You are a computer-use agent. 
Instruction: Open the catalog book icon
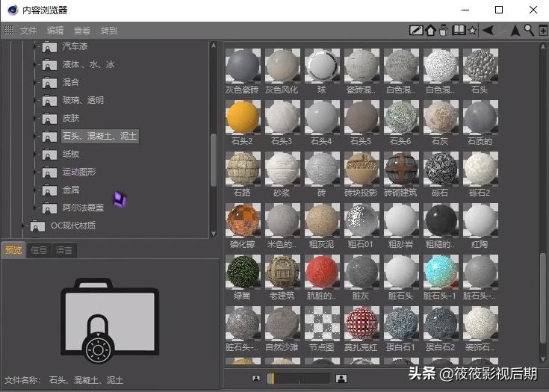[x=459, y=30]
